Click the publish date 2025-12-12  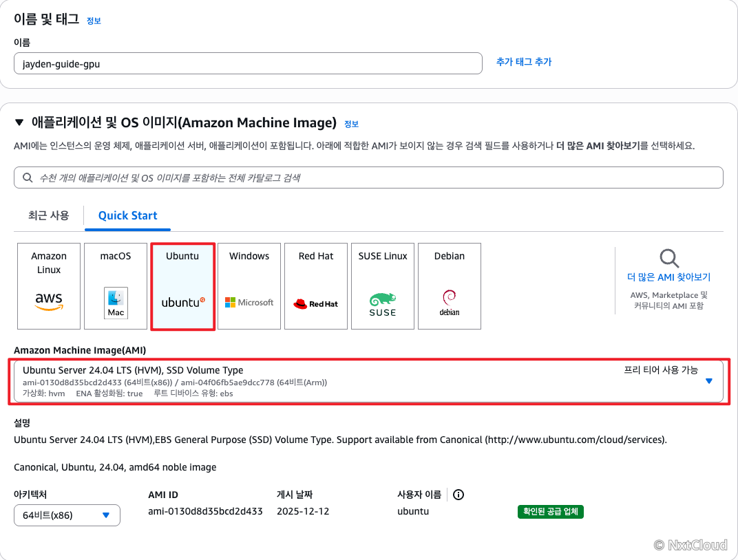click(x=303, y=512)
